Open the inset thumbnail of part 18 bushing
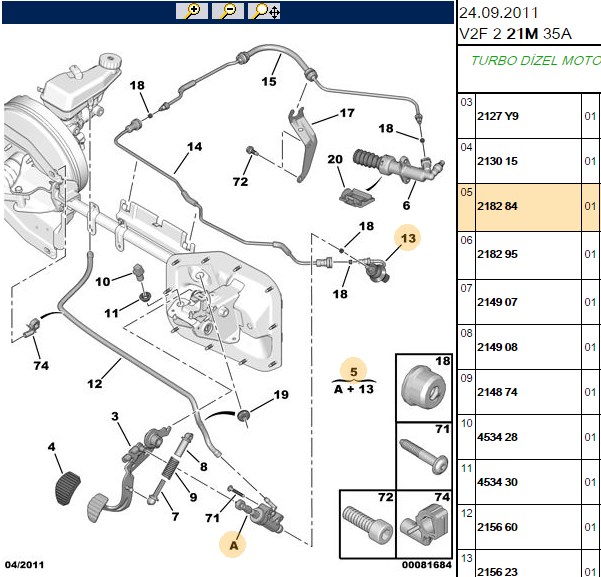The width and height of the screenshot is (601, 577). (424, 388)
